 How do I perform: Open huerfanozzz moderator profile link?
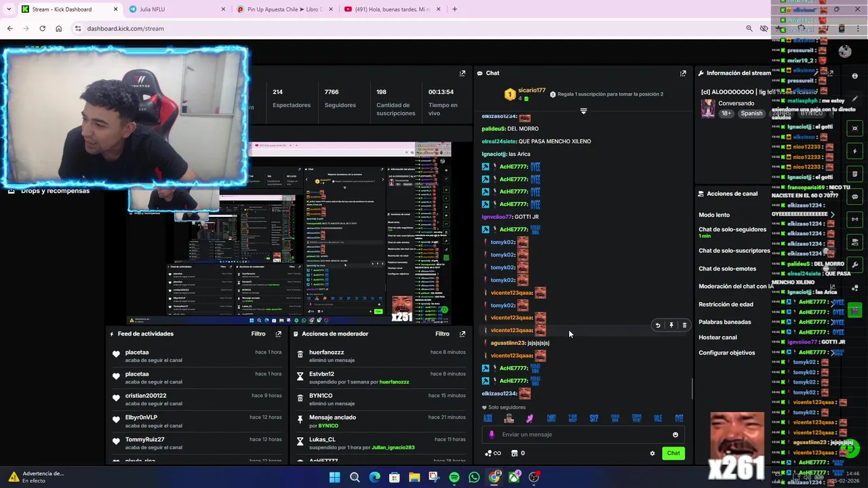pos(394,382)
